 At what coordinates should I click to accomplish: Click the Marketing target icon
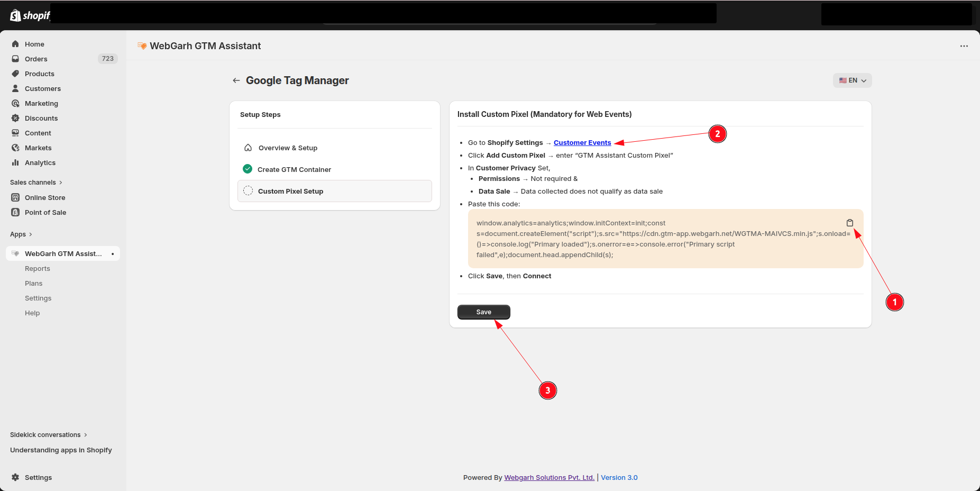(15, 103)
